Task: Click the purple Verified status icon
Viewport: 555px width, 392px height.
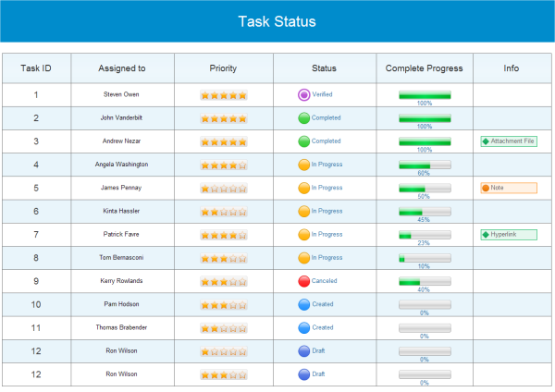Action: click(303, 94)
